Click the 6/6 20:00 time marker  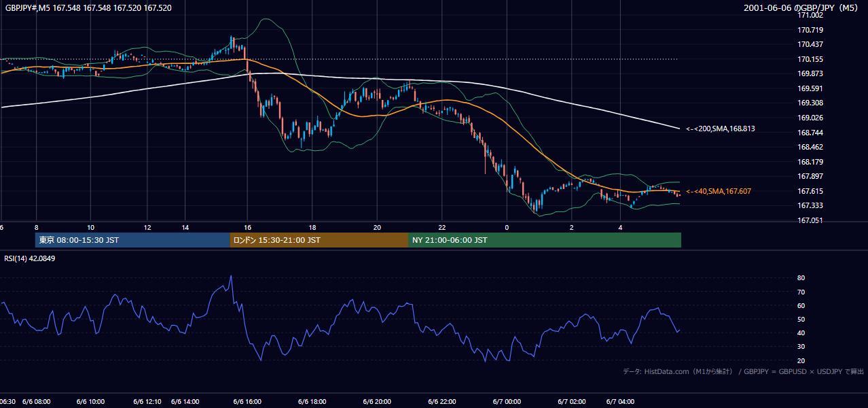tap(377, 402)
